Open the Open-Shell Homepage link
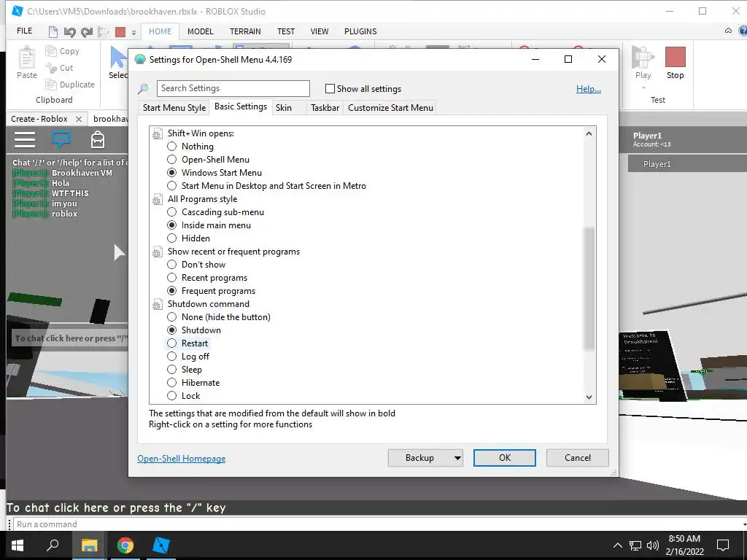747x560 pixels. coord(182,459)
